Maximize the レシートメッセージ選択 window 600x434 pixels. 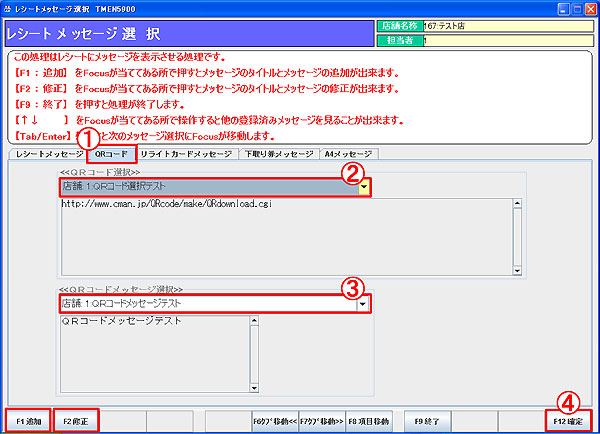(x=577, y=9)
